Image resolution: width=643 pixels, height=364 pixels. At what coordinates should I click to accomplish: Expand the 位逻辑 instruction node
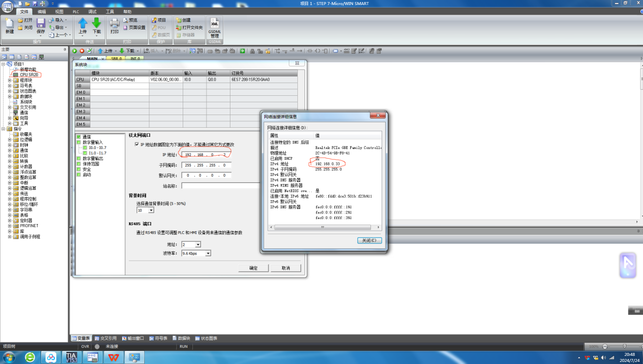point(10,139)
